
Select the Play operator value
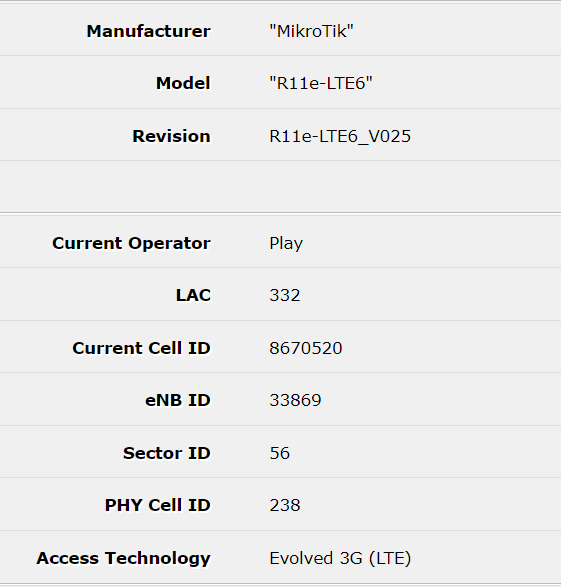[286, 244]
